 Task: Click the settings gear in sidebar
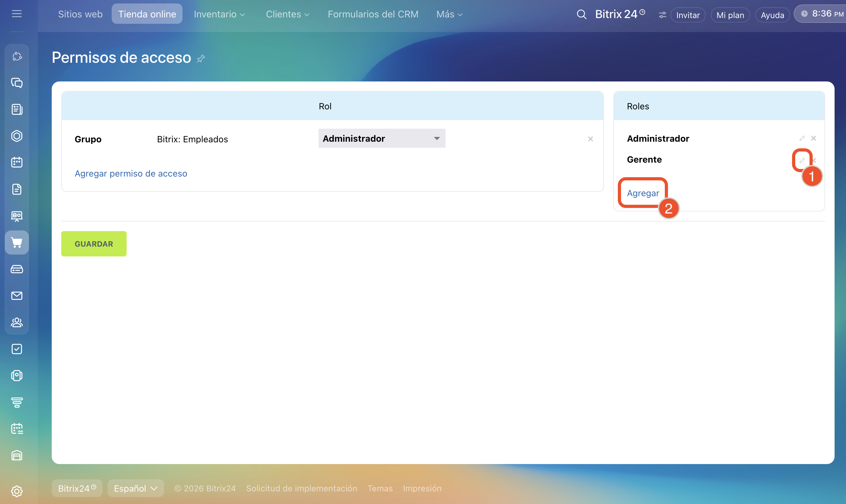click(x=17, y=491)
